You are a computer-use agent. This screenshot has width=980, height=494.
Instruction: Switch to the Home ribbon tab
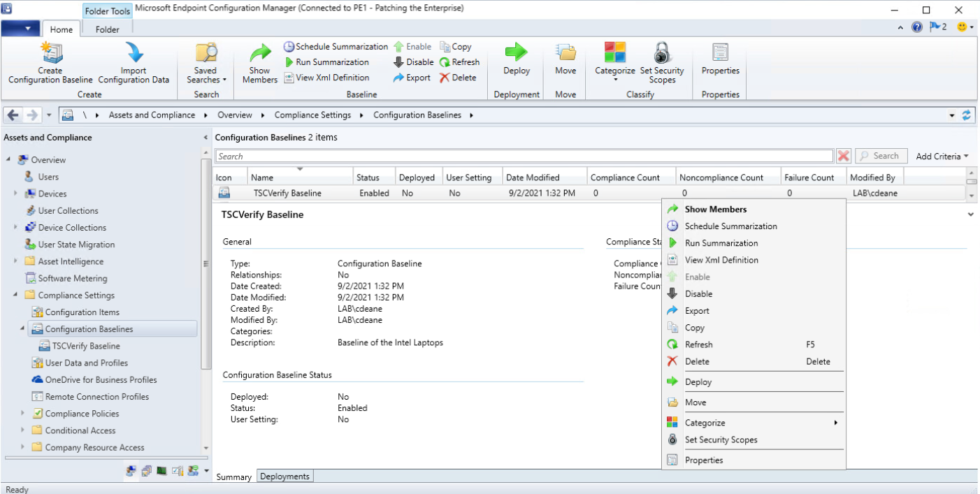tap(62, 29)
